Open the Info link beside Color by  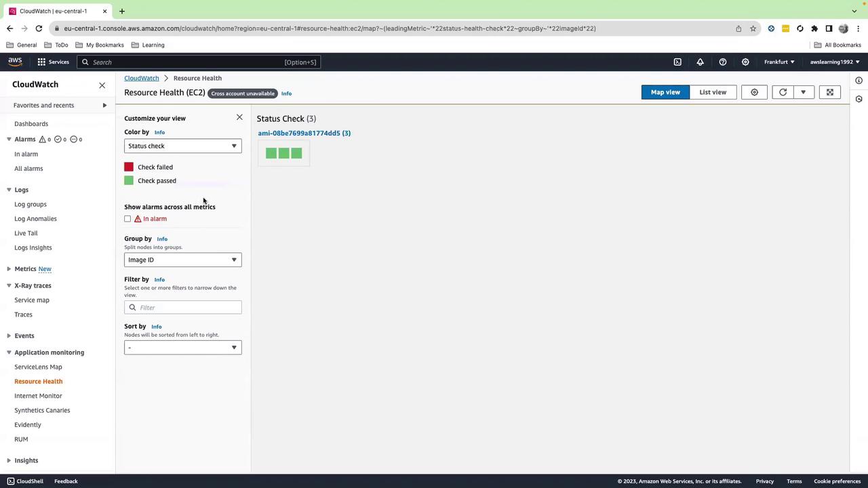pos(159,132)
